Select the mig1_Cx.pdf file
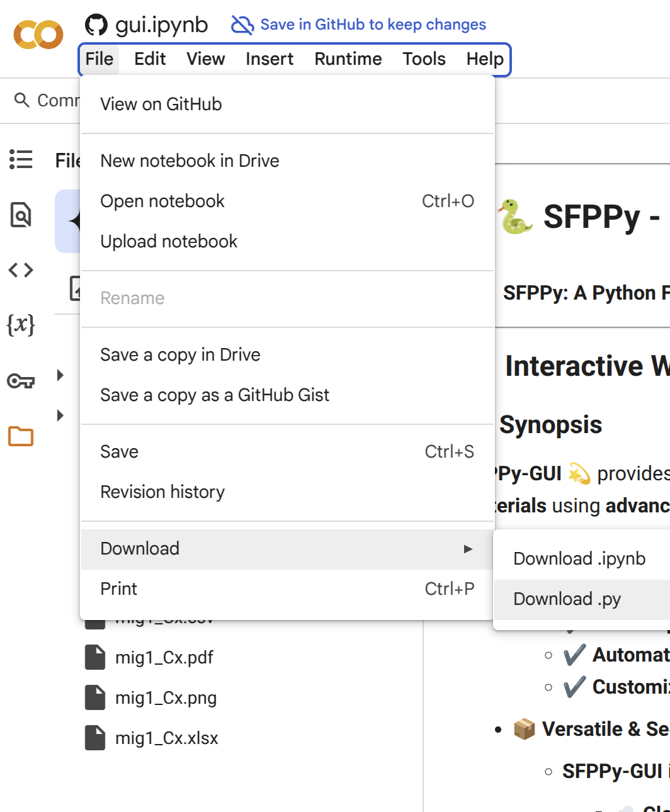Image resolution: width=670 pixels, height=812 pixels. [x=164, y=658]
